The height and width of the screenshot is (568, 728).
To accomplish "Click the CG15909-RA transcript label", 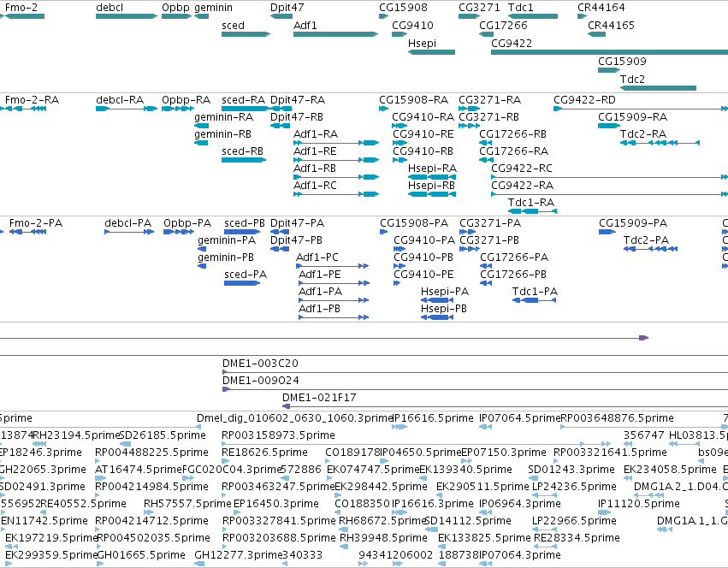I will pyautogui.click(x=632, y=117).
